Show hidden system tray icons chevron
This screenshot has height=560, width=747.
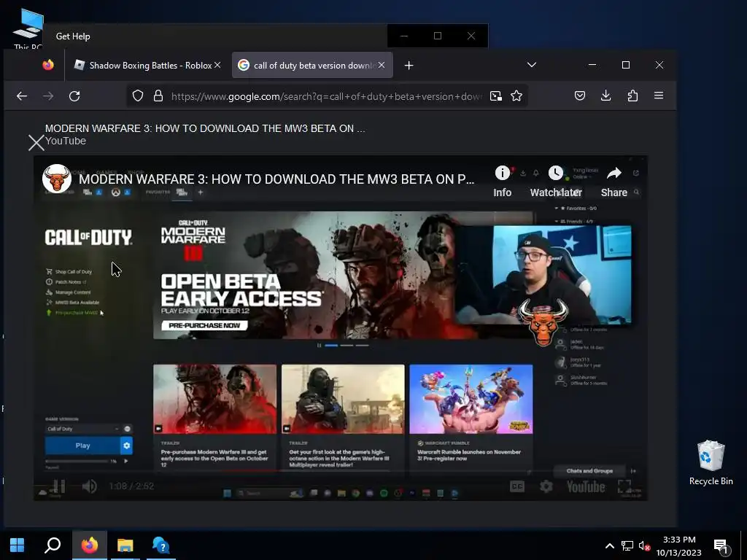point(609,545)
